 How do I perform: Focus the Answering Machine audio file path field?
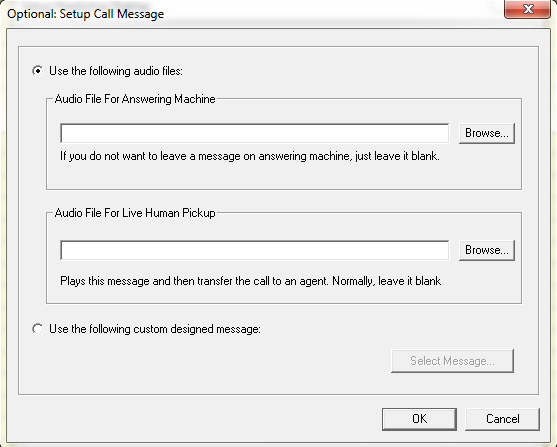tap(255, 133)
